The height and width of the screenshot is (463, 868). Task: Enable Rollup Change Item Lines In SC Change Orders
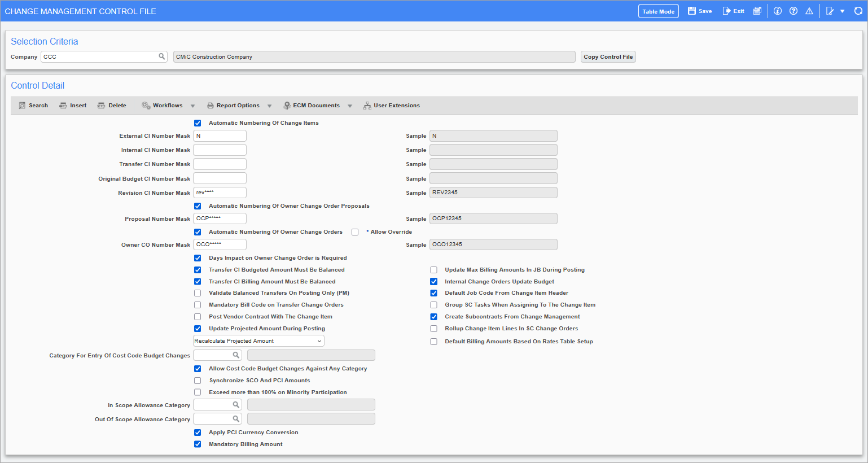433,329
